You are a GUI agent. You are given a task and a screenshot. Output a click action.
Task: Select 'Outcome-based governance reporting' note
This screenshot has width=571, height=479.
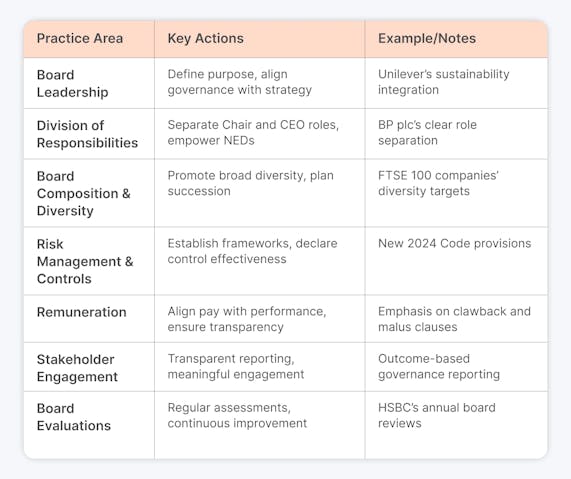click(x=439, y=366)
